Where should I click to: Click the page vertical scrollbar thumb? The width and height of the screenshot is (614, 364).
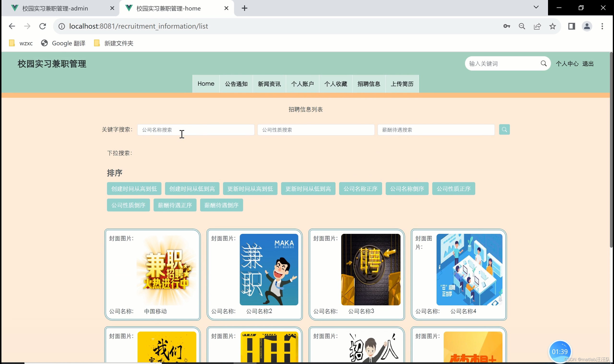click(x=611, y=150)
